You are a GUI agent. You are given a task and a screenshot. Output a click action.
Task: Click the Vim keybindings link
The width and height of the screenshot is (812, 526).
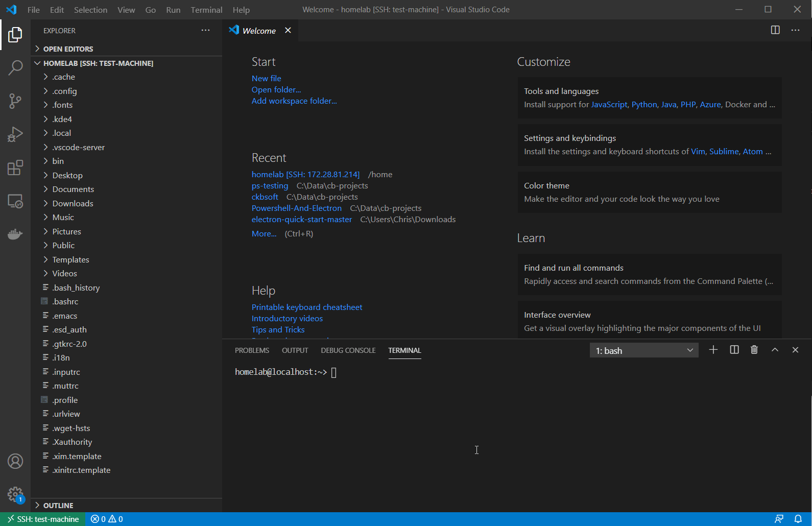point(698,151)
